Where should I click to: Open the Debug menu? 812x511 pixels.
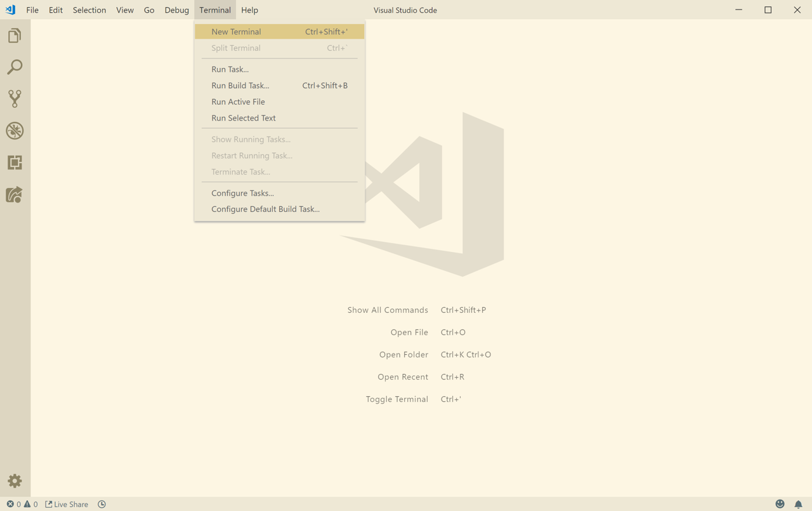(x=177, y=10)
